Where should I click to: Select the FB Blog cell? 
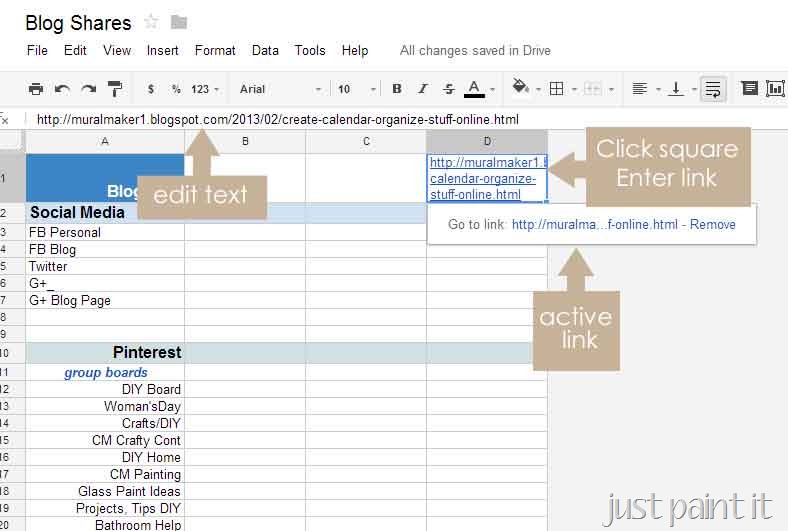105,250
